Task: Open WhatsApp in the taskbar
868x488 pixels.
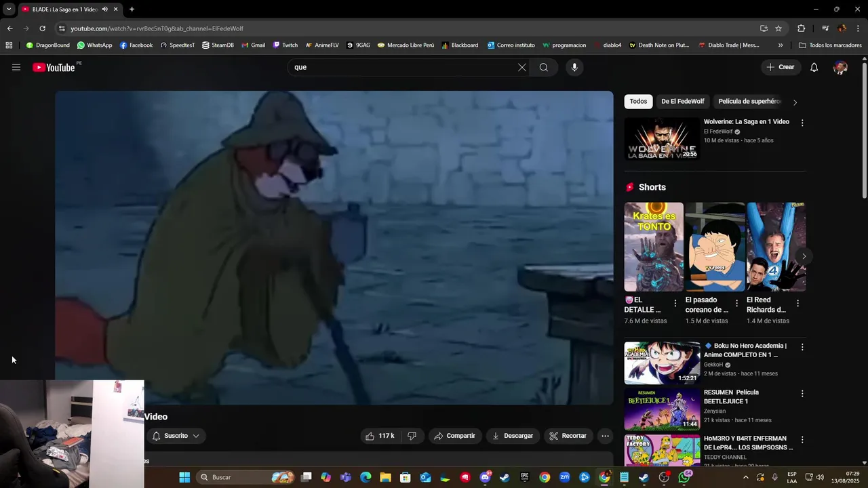Action: [x=684, y=477]
